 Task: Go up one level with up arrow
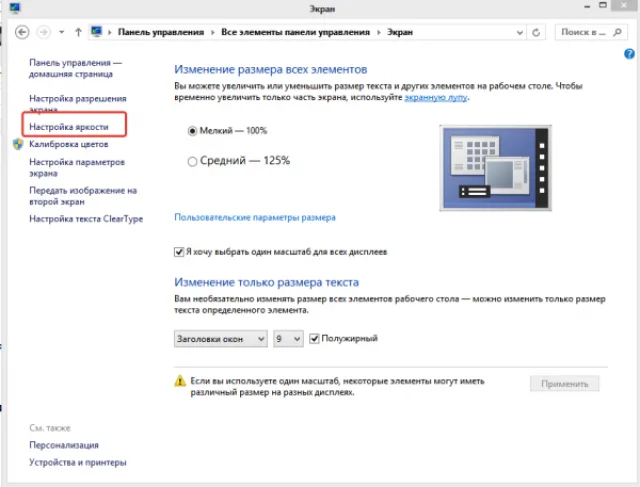(78, 32)
